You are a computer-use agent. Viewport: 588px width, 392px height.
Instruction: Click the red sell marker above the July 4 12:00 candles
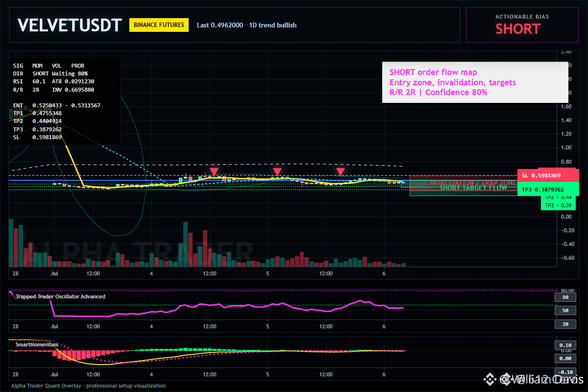[214, 172]
